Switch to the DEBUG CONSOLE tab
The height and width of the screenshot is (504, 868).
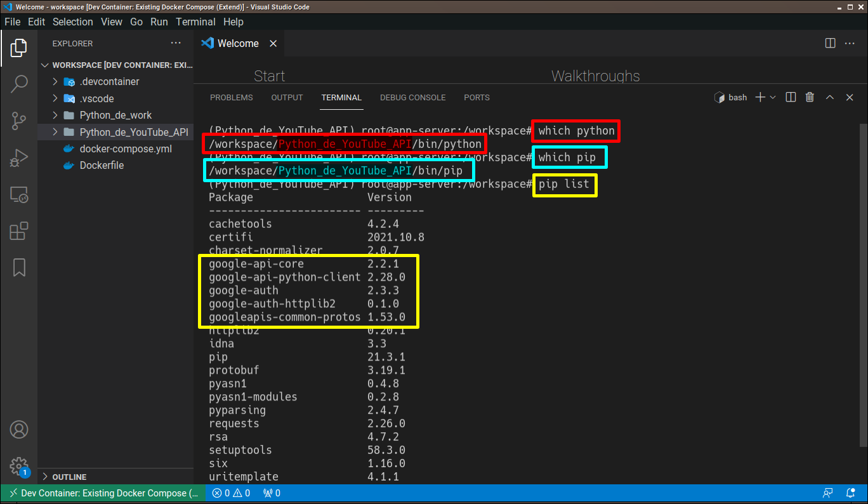413,97
